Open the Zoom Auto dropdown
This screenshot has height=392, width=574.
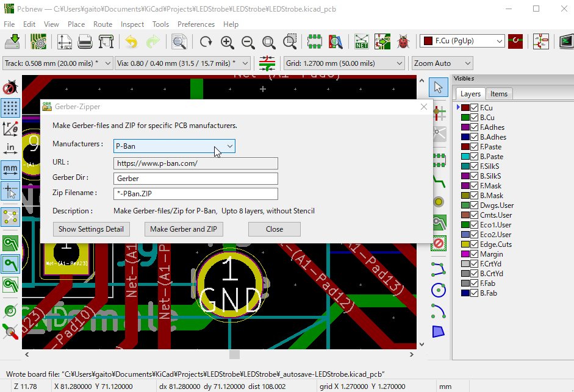point(442,63)
